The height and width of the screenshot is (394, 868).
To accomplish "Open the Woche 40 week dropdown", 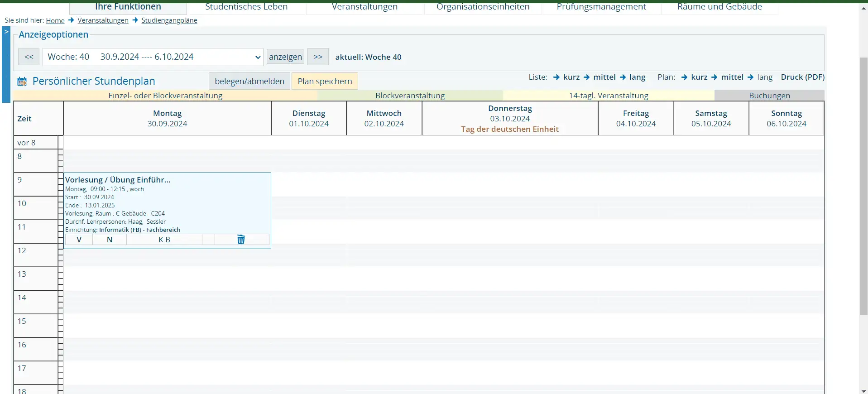I will (x=153, y=57).
